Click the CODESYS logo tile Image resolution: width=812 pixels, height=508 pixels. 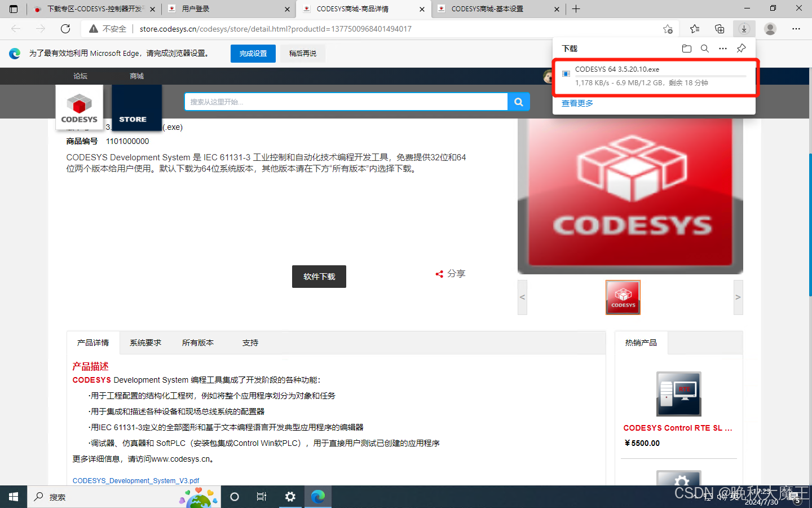point(80,107)
